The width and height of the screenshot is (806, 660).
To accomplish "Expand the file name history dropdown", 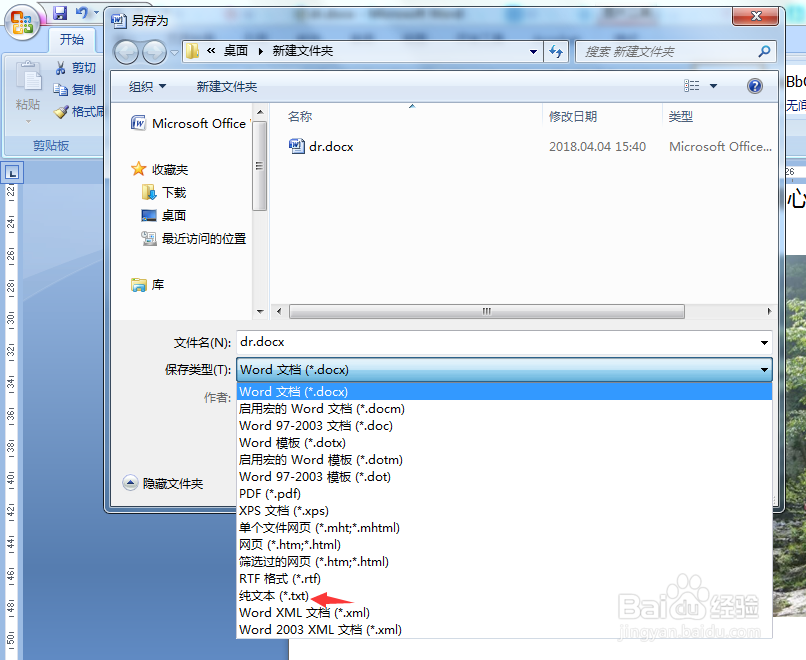I will [764, 343].
